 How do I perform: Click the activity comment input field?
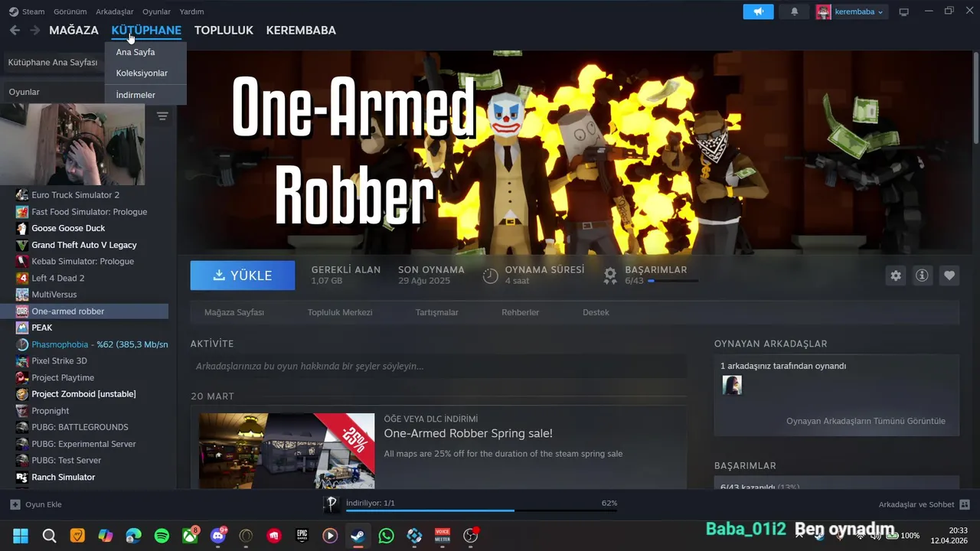point(438,366)
